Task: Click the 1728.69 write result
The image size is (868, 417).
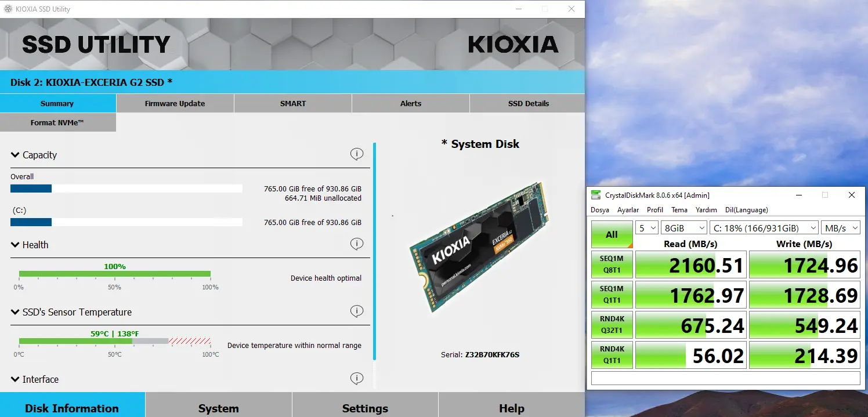Action: coord(805,295)
